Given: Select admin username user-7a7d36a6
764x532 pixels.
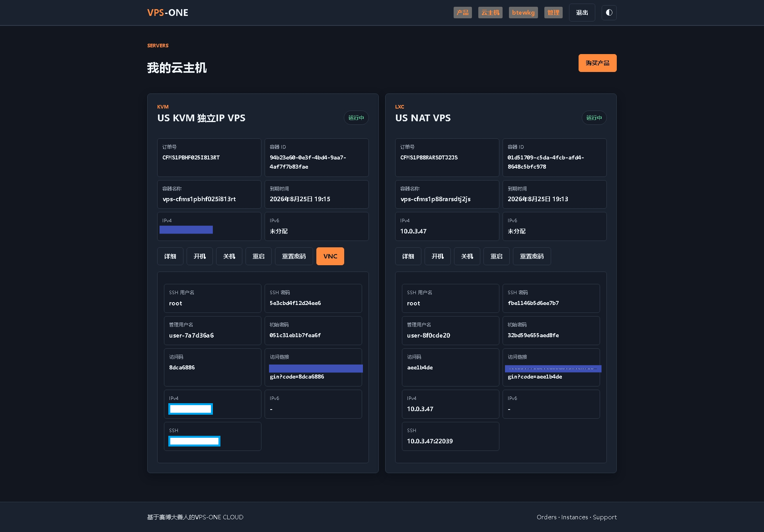Looking at the screenshot, I should [191, 335].
